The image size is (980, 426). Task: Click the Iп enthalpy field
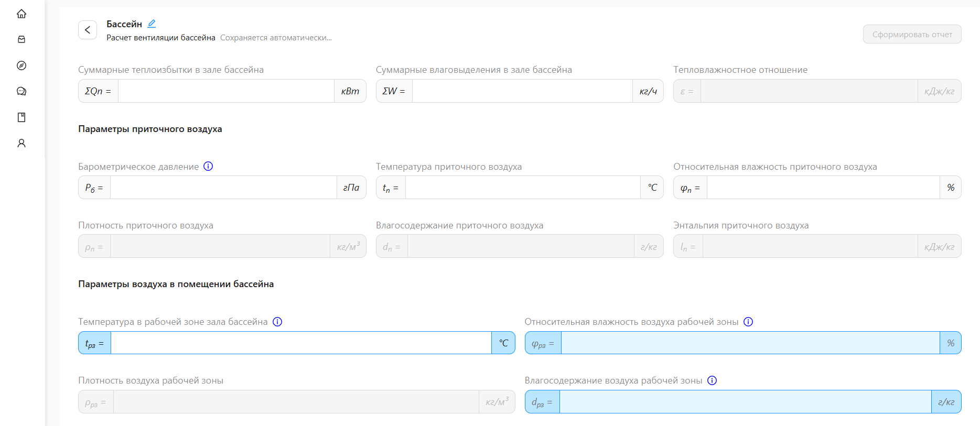point(810,246)
